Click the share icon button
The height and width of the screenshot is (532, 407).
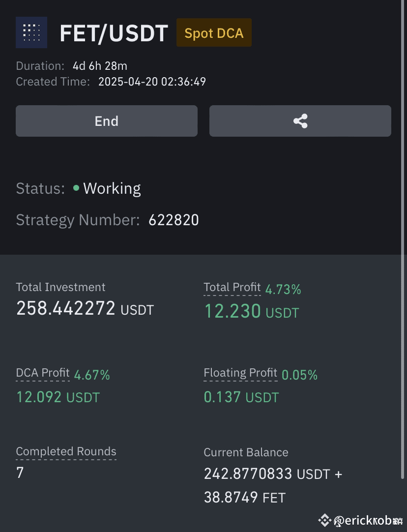pos(300,121)
